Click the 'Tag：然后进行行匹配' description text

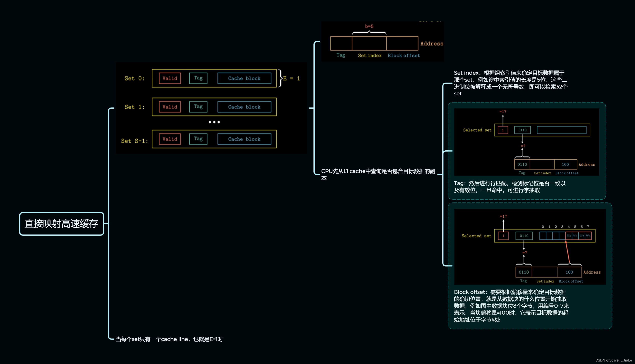(510, 187)
